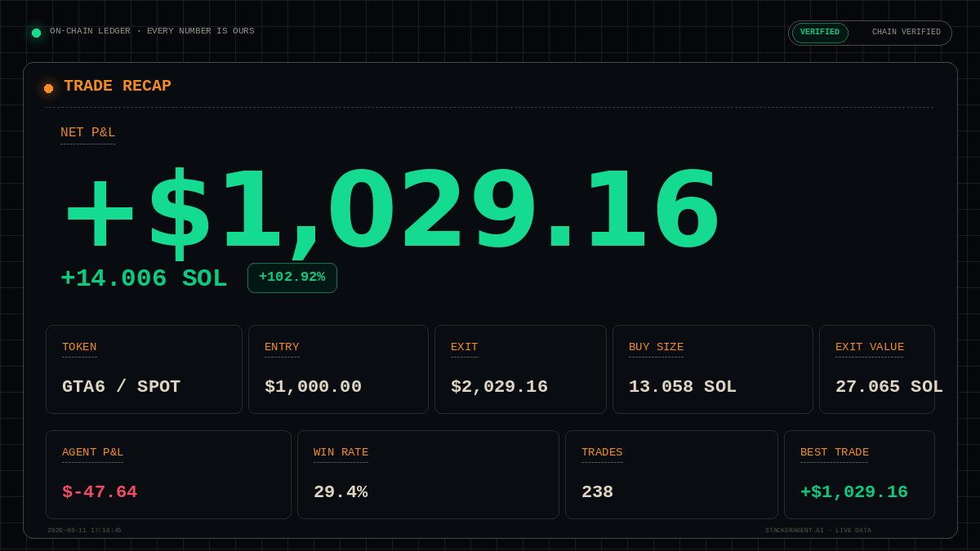Click the EXIT VALUE label
Screen dimensions: 980x551
pos(870,347)
